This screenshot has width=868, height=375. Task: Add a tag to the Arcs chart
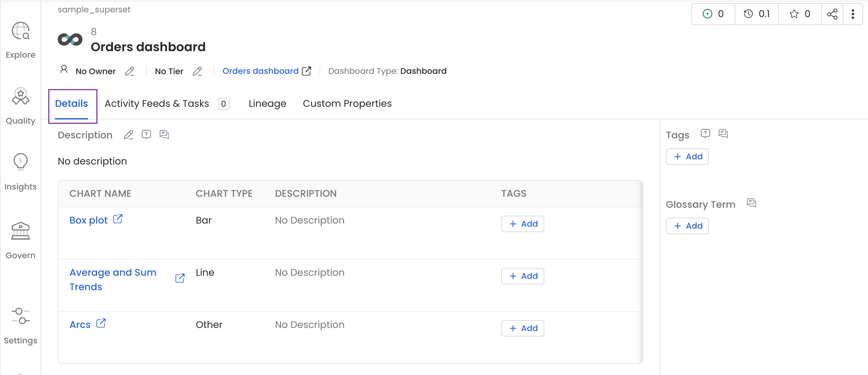coord(522,328)
